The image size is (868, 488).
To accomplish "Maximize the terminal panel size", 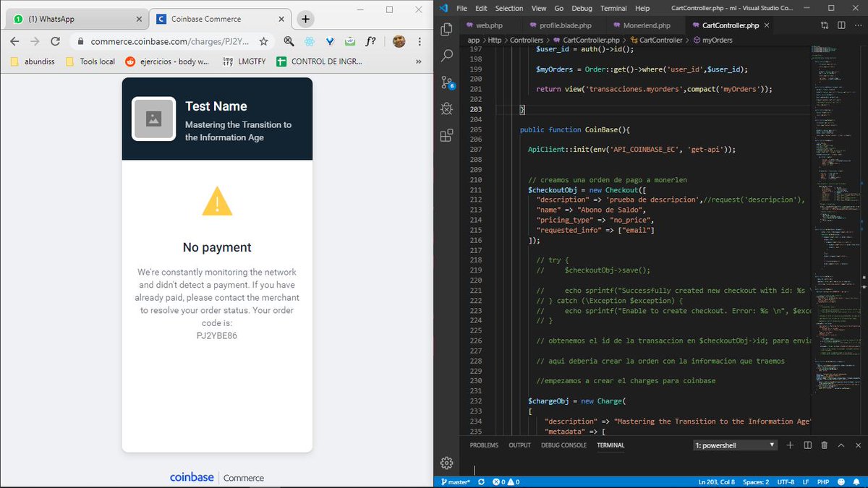I will [841, 445].
